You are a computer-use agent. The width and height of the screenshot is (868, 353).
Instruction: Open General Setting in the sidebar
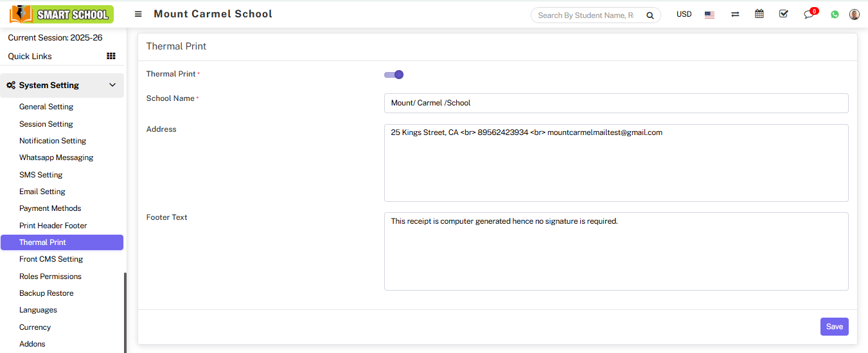(x=46, y=107)
